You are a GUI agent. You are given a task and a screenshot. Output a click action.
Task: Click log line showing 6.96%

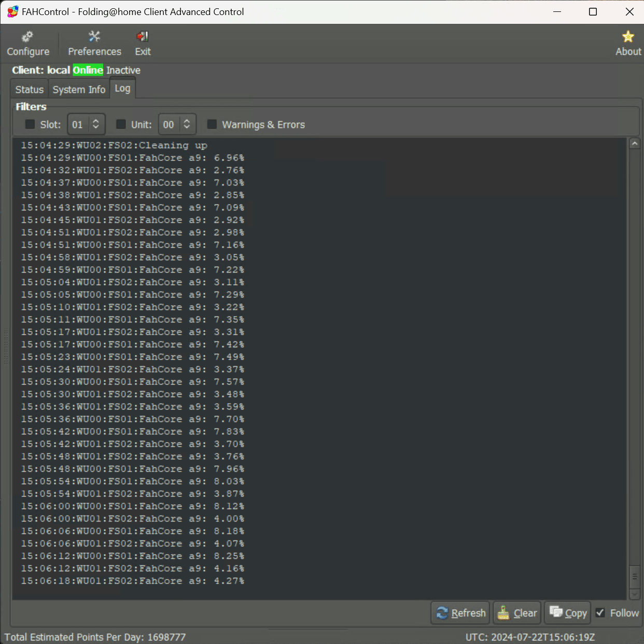(x=133, y=158)
